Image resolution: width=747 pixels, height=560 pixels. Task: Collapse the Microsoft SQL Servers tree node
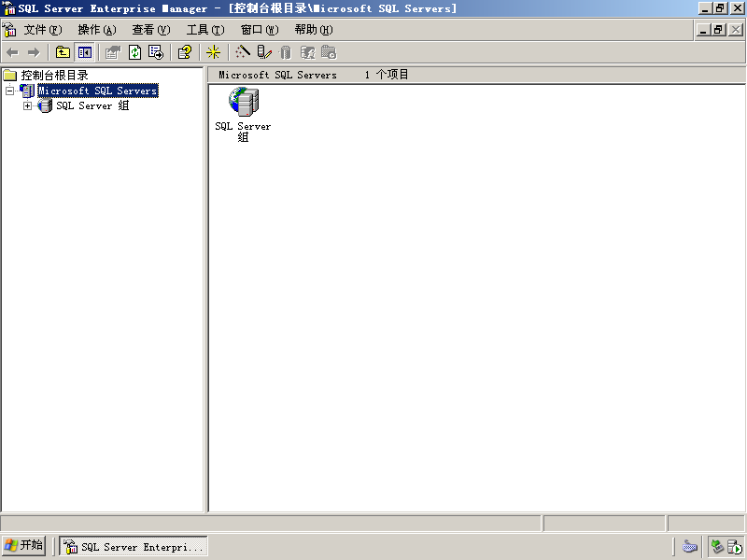[9, 91]
